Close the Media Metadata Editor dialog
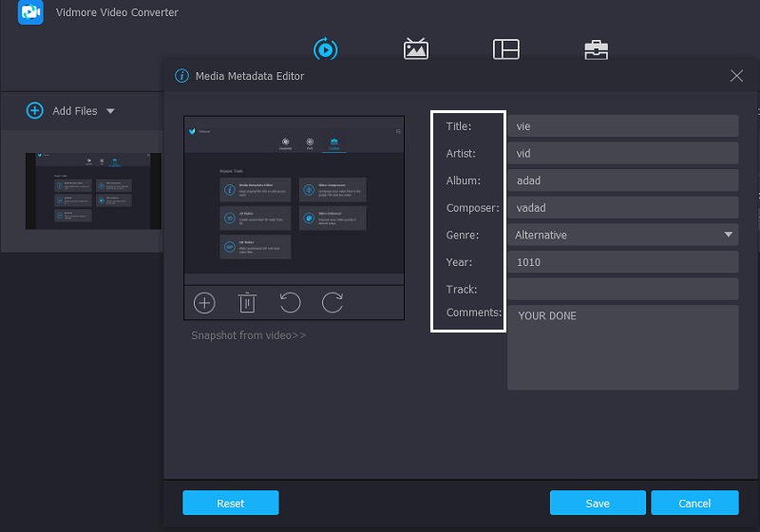Viewport: 760px width, 532px height. (x=736, y=76)
